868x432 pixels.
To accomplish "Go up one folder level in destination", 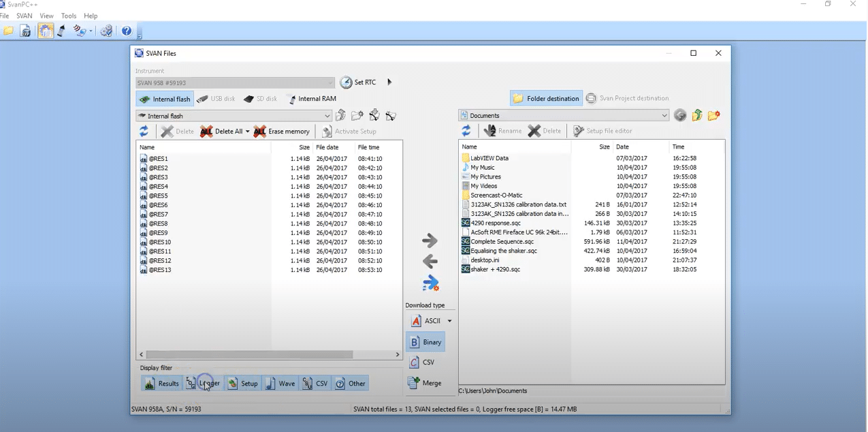I will (x=696, y=116).
